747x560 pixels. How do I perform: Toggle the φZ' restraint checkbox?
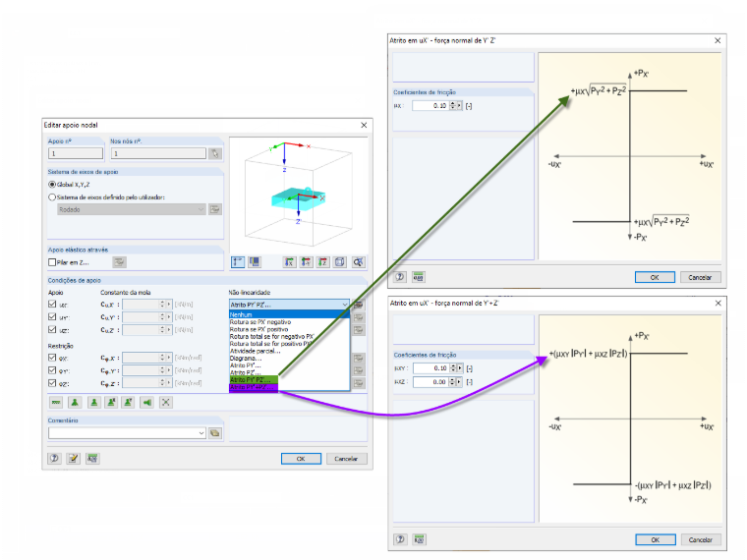point(52,383)
